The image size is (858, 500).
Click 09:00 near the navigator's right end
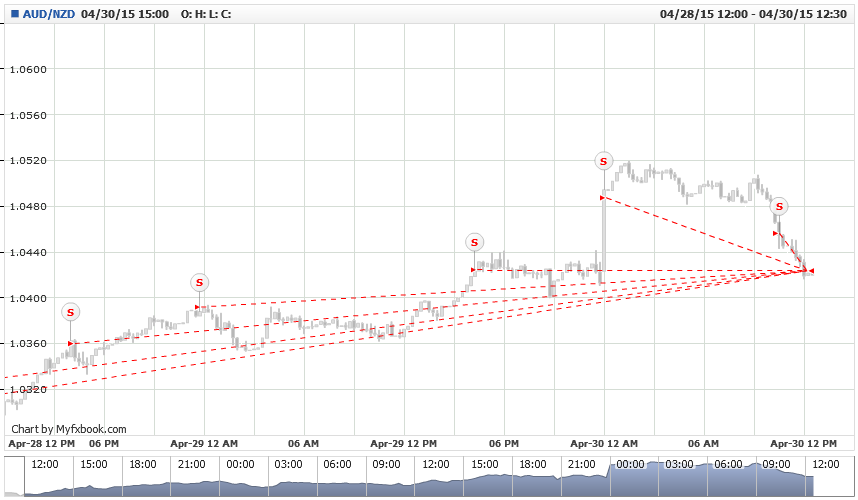pyautogui.click(x=776, y=464)
